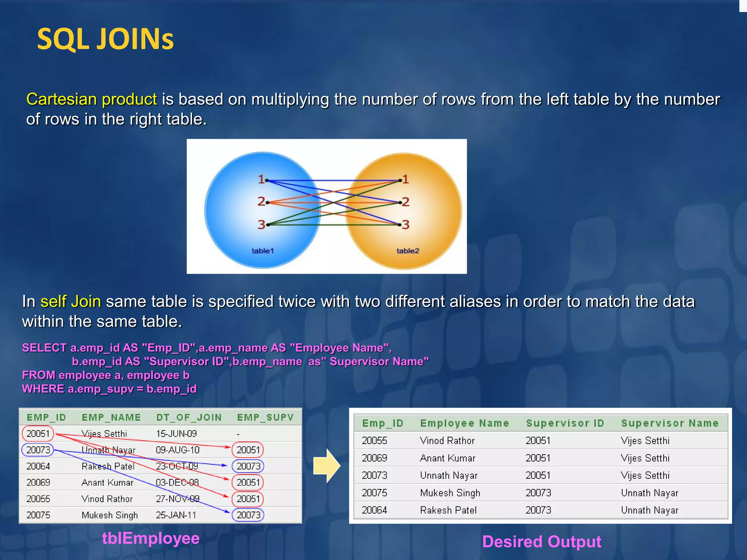The width and height of the screenshot is (747, 560).
Task: Click the tblEmployee caption
Action: (151, 538)
